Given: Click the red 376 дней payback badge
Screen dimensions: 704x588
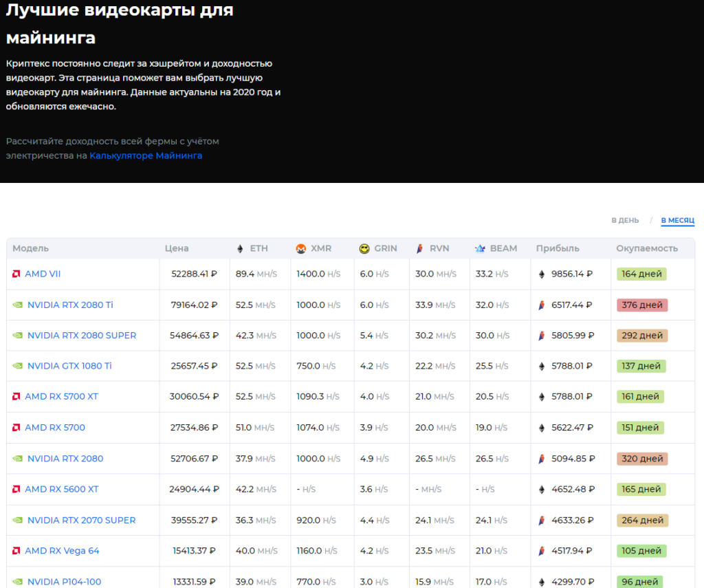Looking at the screenshot, I should pos(641,305).
